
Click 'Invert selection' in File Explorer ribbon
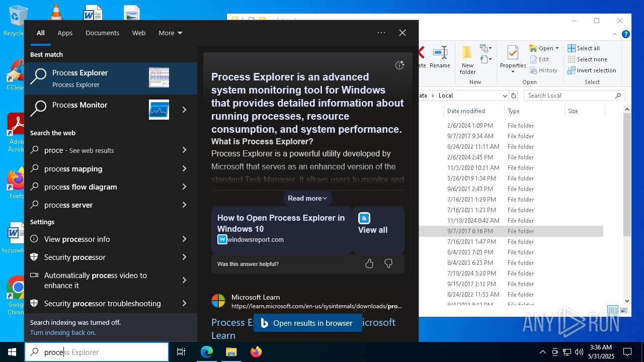pyautogui.click(x=592, y=70)
